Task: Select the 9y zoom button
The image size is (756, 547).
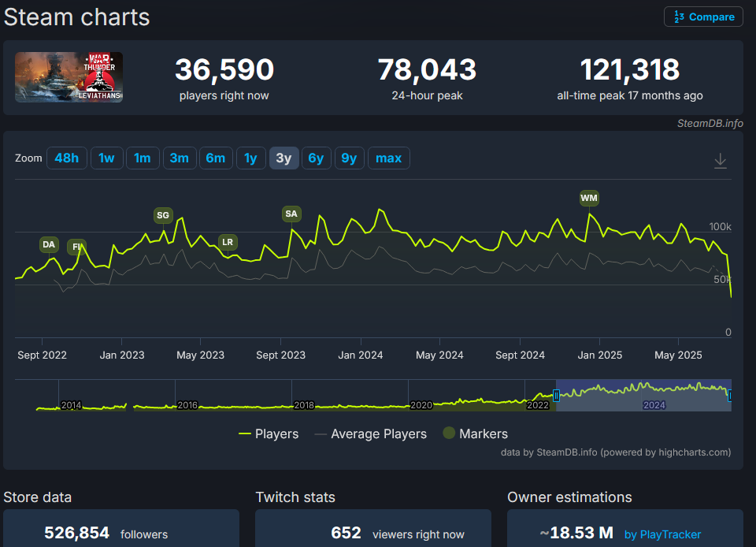Action: [x=349, y=158]
